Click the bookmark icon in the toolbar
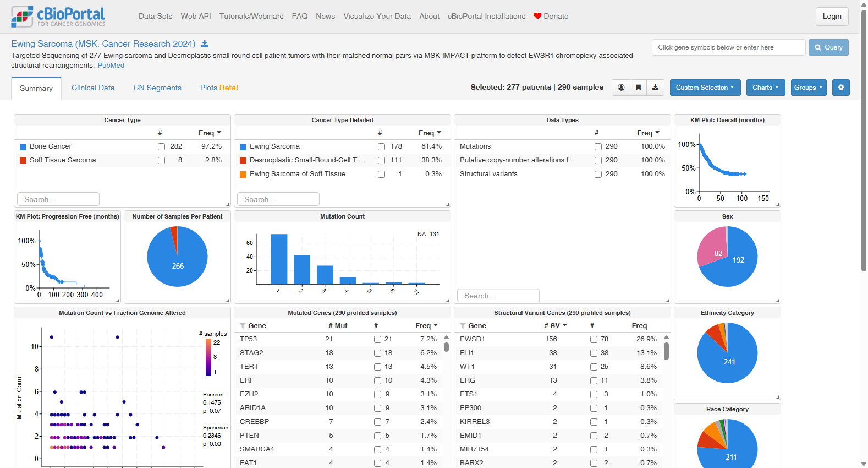 pos(638,88)
